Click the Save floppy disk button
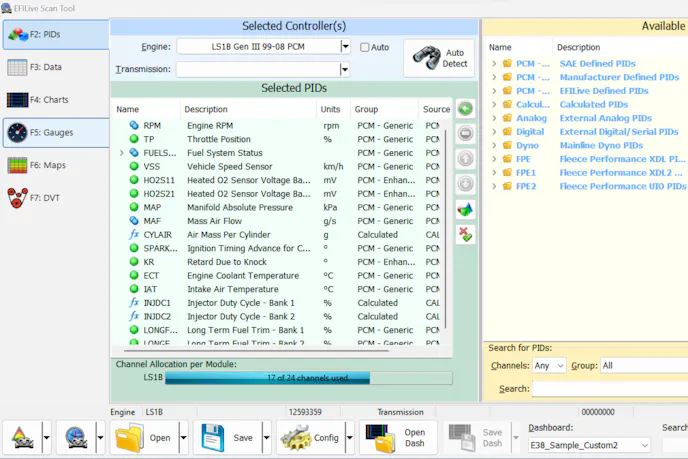 (227, 438)
